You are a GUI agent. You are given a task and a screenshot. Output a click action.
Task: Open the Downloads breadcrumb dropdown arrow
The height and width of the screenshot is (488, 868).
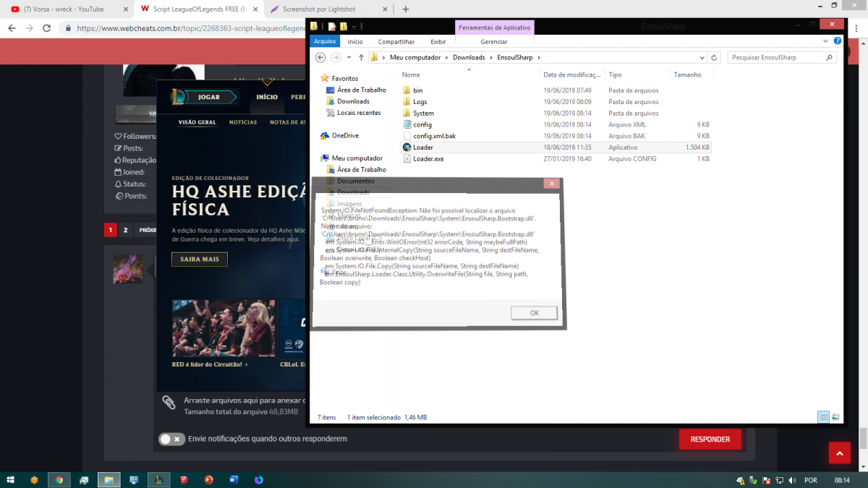491,57
